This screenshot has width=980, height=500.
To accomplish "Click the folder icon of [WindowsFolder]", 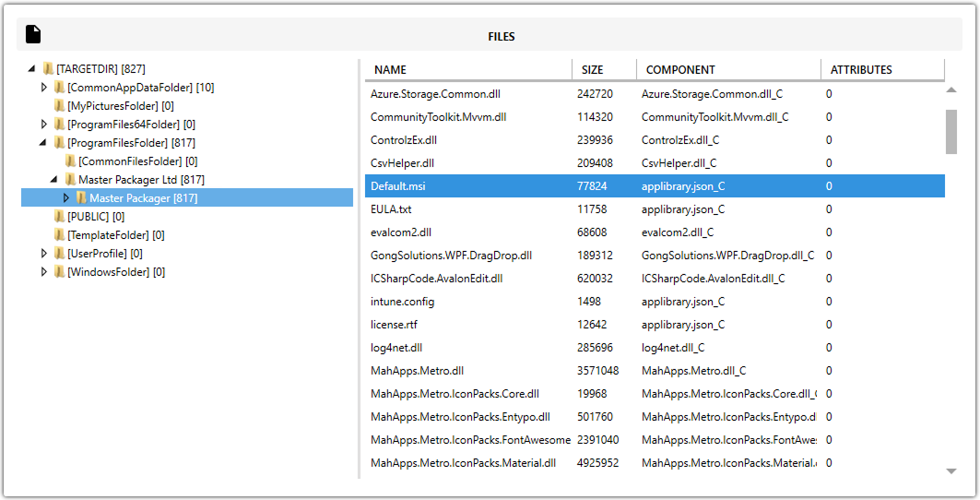I will 59,272.
